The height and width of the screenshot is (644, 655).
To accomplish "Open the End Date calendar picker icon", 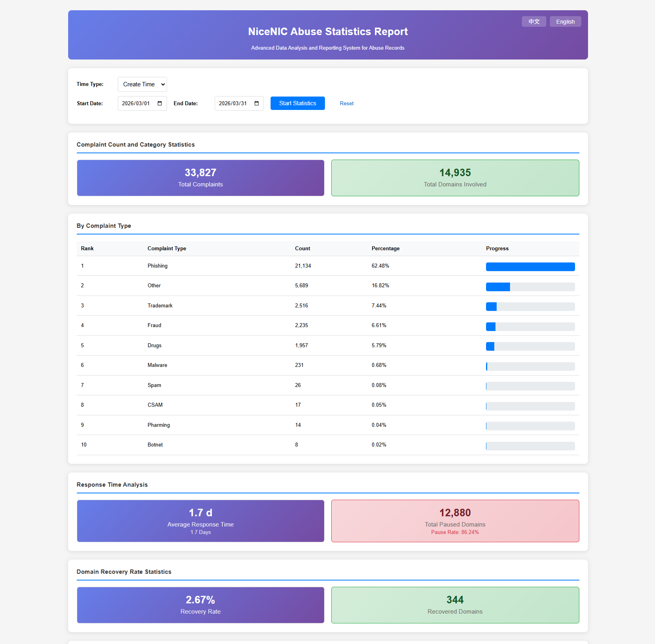I will coord(256,104).
